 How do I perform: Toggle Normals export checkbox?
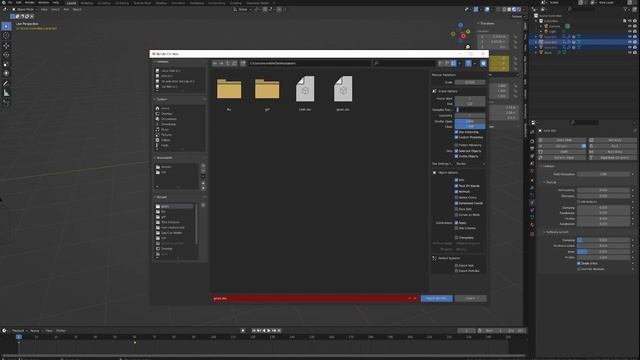pos(456,191)
